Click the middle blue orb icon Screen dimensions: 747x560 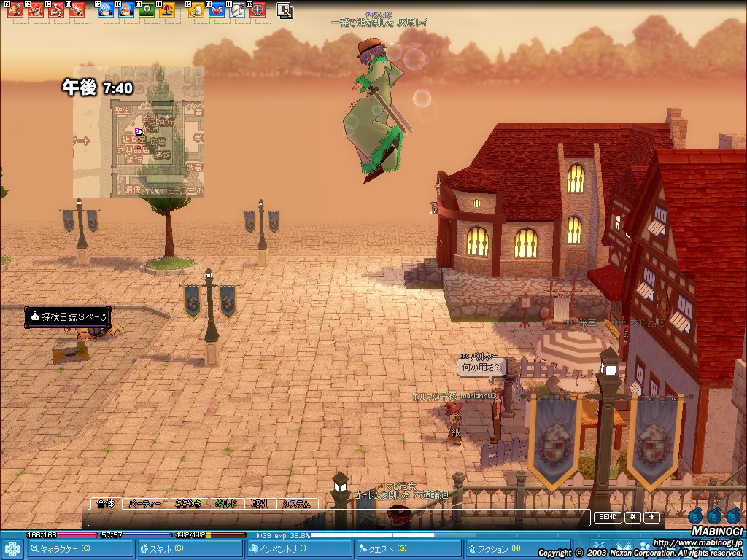pos(714,516)
